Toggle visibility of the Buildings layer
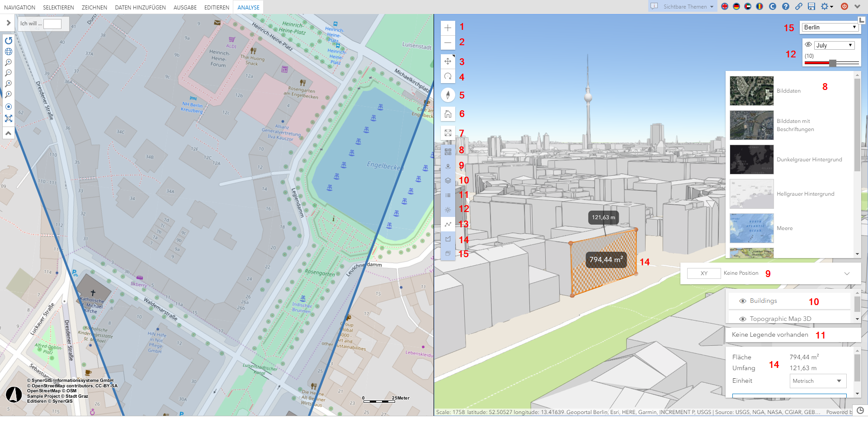868x428 pixels. coord(743,301)
